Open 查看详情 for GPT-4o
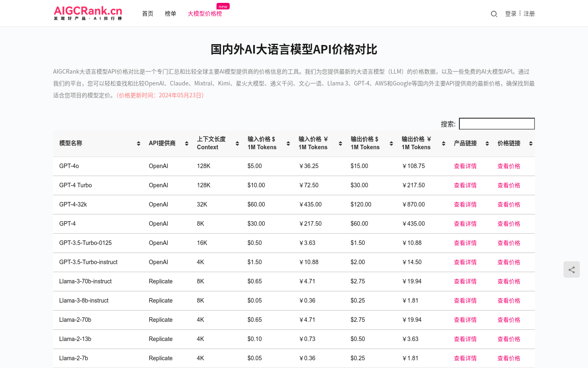The height and width of the screenshot is (368, 588). [465, 166]
